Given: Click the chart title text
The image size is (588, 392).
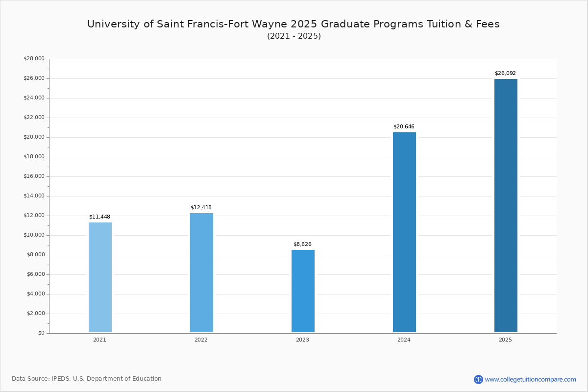Looking at the screenshot, I should pos(294,24).
